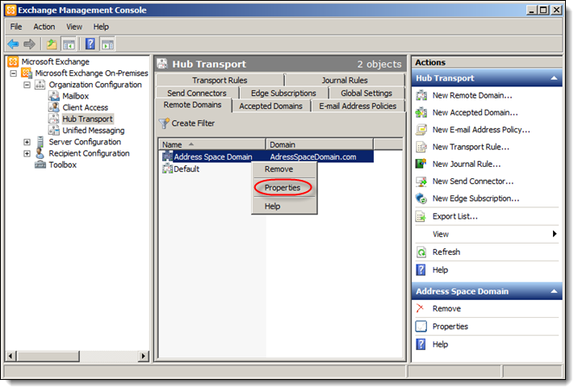This screenshot has height=392, width=578.
Task: Click the right arrow of tree scrollbar
Action: pos(143,357)
